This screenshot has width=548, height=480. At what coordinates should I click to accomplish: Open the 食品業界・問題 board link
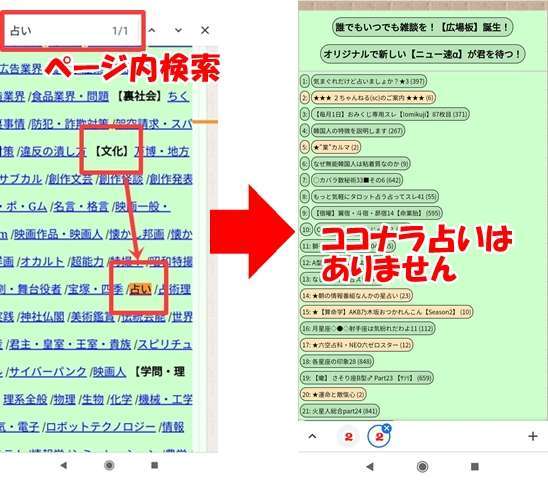coord(70,96)
